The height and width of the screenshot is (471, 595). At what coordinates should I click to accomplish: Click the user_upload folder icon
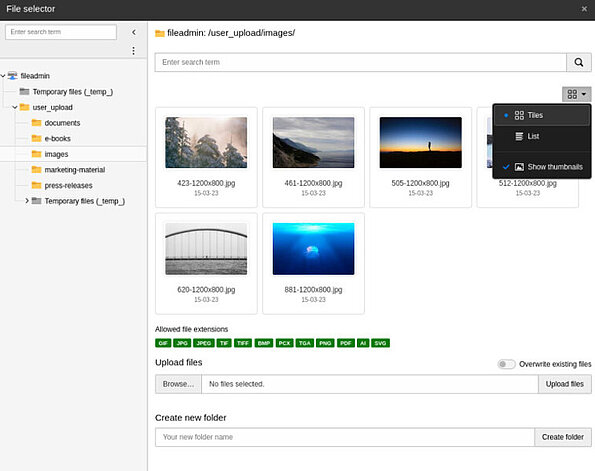(24, 107)
